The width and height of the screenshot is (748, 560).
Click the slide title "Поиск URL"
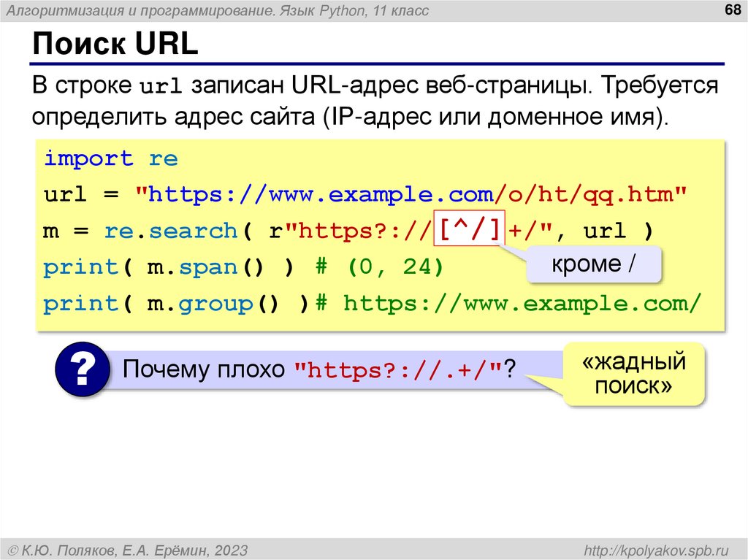tap(115, 44)
